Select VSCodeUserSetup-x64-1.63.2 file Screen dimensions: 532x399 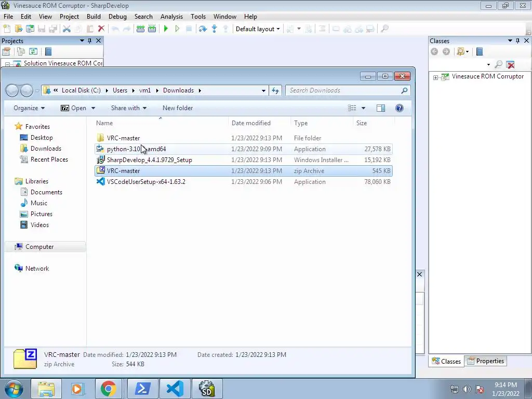[243, 181]
